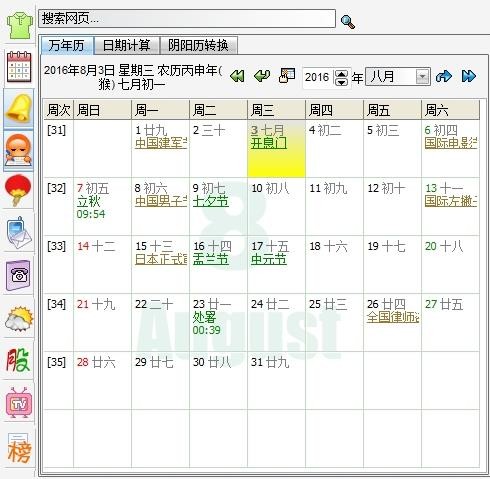The image size is (490, 479).
Task: Open the yellow bell reminder icon
Action: tap(19, 108)
